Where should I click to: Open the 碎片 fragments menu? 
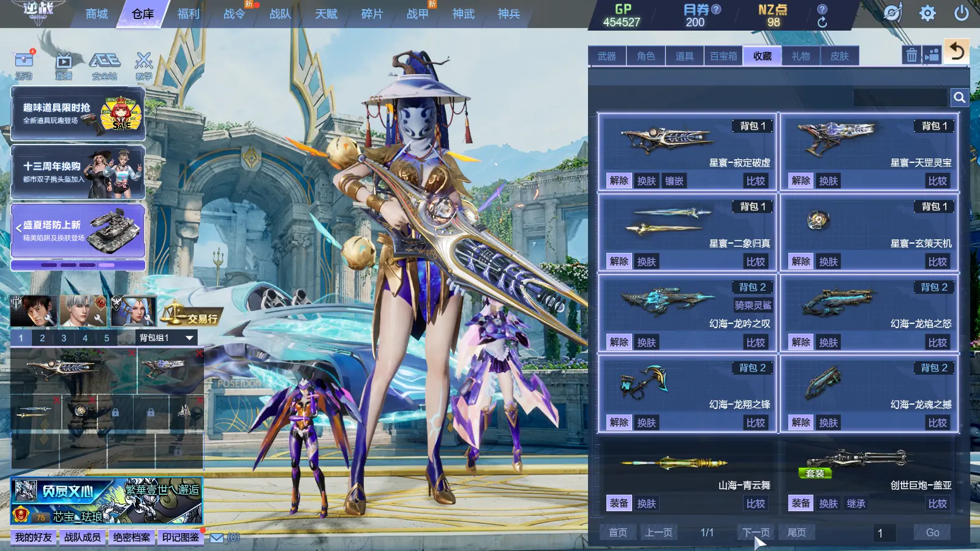point(372,13)
